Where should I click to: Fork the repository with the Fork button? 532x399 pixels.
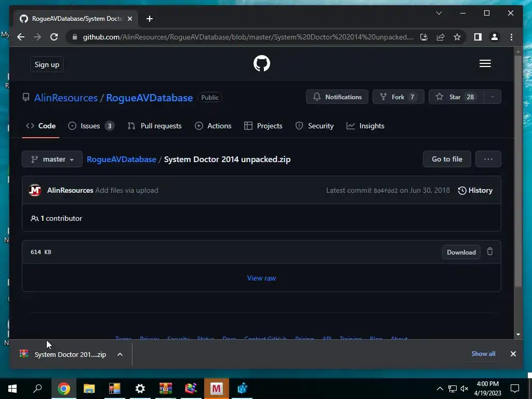[x=398, y=97]
